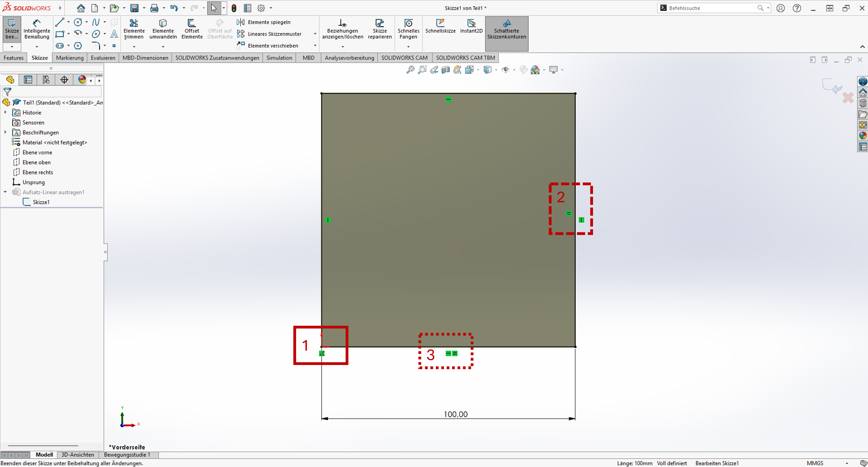Select Skizze1 in feature tree
The height and width of the screenshot is (467, 868).
pyautogui.click(x=41, y=202)
